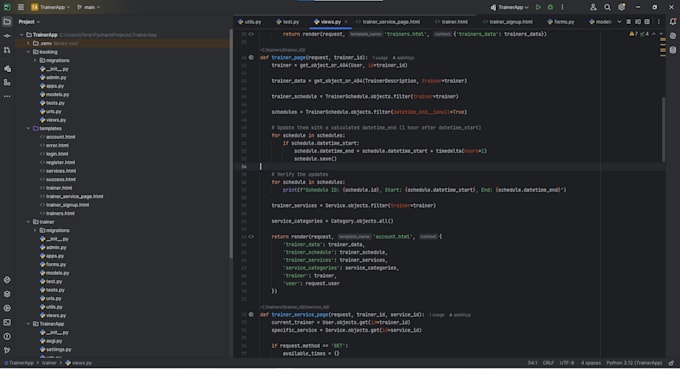The image size is (680, 369).
Task: Click gutter template icon beside return render account.html
Action: point(251,237)
